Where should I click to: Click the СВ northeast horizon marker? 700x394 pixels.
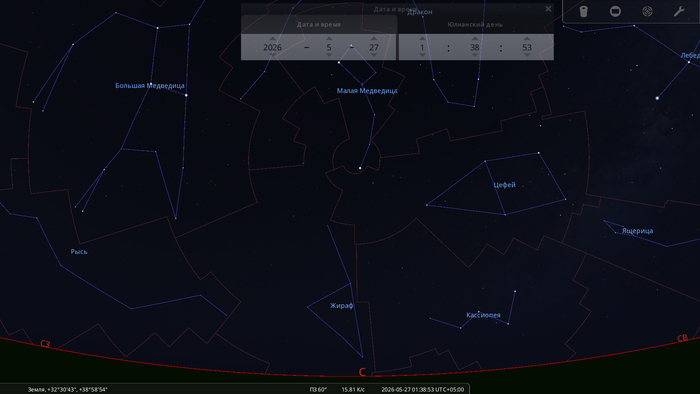[x=682, y=338]
